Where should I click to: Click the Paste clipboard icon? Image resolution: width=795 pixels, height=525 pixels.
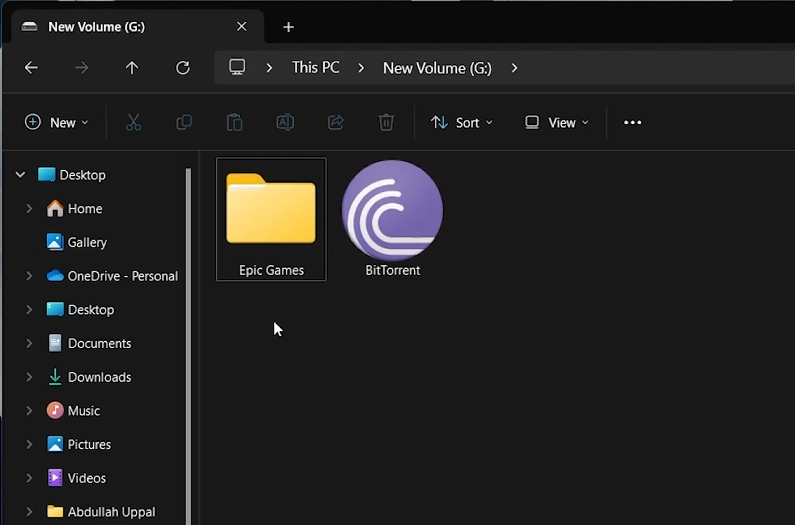tap(234, 122)
